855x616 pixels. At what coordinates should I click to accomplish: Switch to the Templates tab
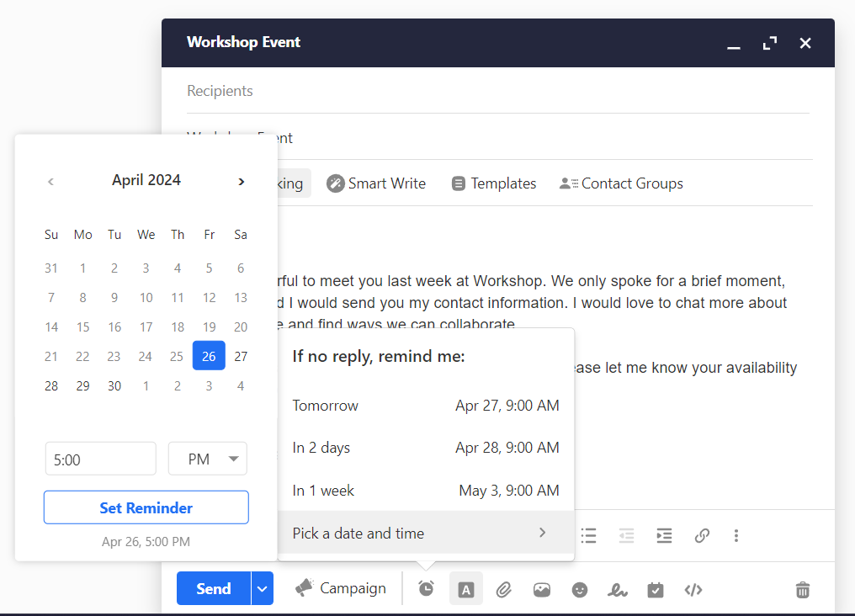(494, 183)
